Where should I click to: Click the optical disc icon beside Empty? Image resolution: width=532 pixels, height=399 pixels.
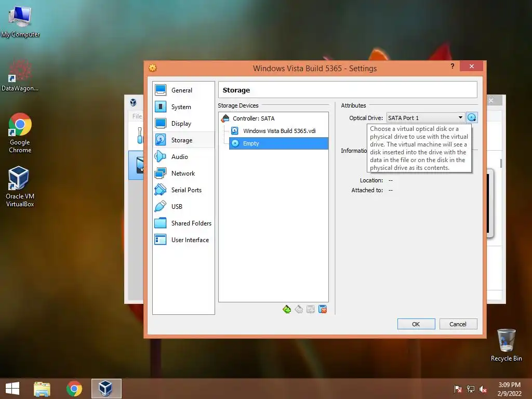235,143
